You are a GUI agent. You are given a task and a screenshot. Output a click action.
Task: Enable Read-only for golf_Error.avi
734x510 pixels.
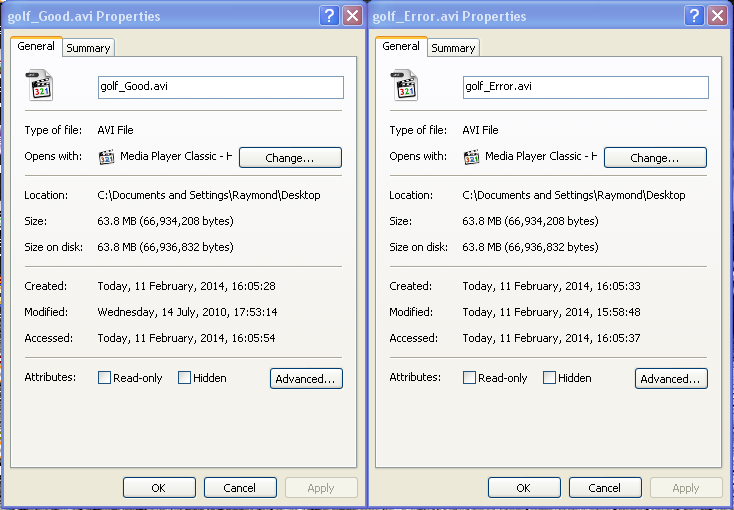point(470,377)
